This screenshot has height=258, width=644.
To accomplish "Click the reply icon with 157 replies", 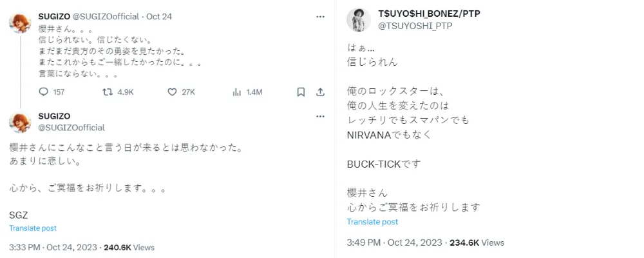I will pos(44,92).
